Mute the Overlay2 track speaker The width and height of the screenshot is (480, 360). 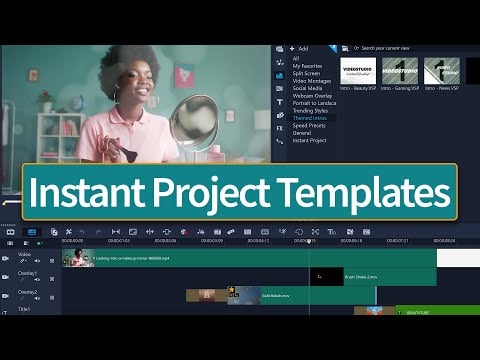coord(37,298)
